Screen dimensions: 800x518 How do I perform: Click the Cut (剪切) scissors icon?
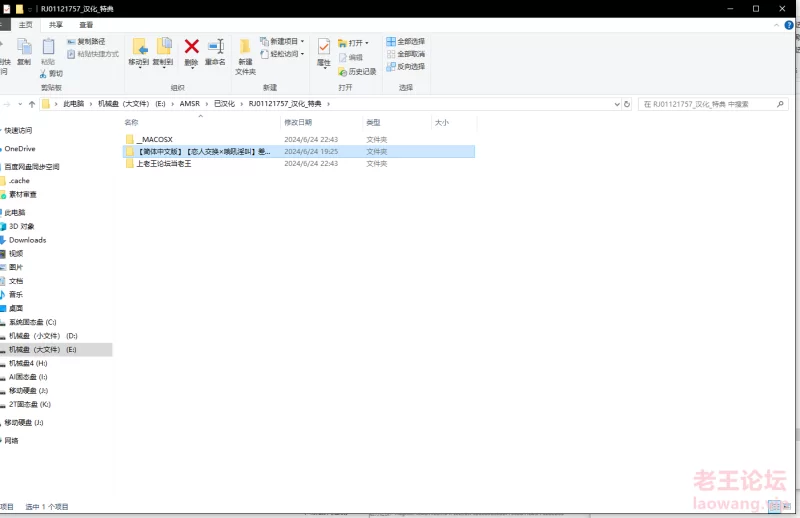pos(50,73)
